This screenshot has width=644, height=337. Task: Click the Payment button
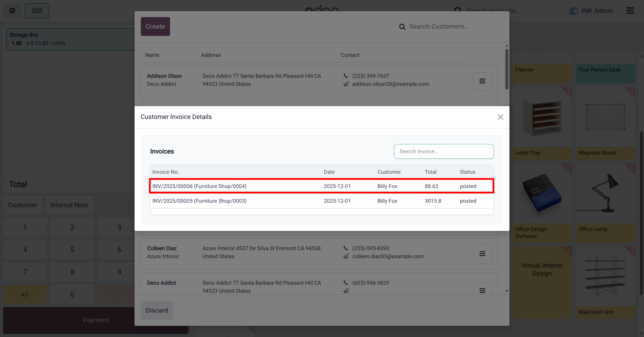pyautogui.click(x=96, y=320)
